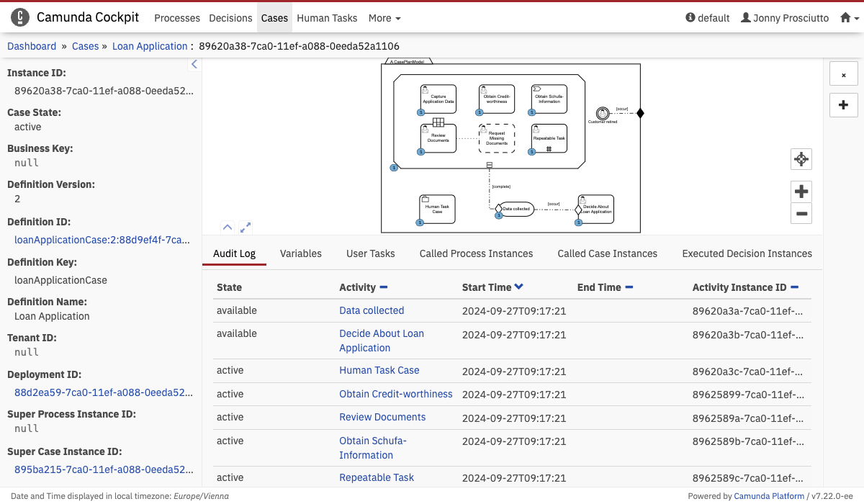Open Loan Application breadcrumb link
Viewport: 864px width, 504px height.
point(150,46)
